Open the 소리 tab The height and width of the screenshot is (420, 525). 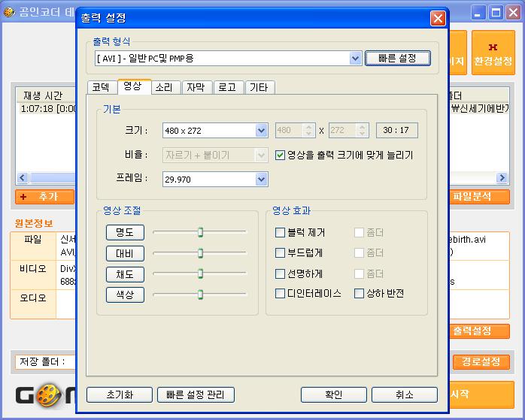point(164,87)
